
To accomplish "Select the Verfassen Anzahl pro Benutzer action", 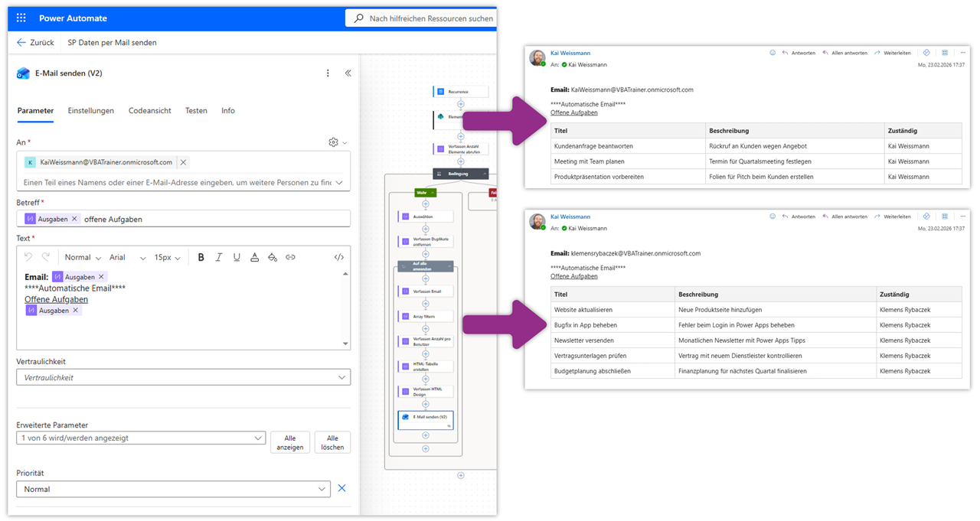I will pyautogui.click(x=425, y=341).
